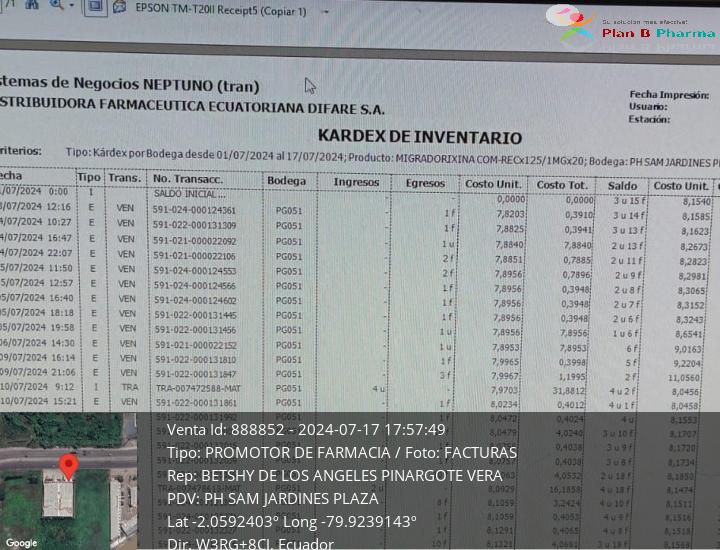Click the Fecha Impresión label
Screen dimensions: 720x550
click(x=669, y=95)
